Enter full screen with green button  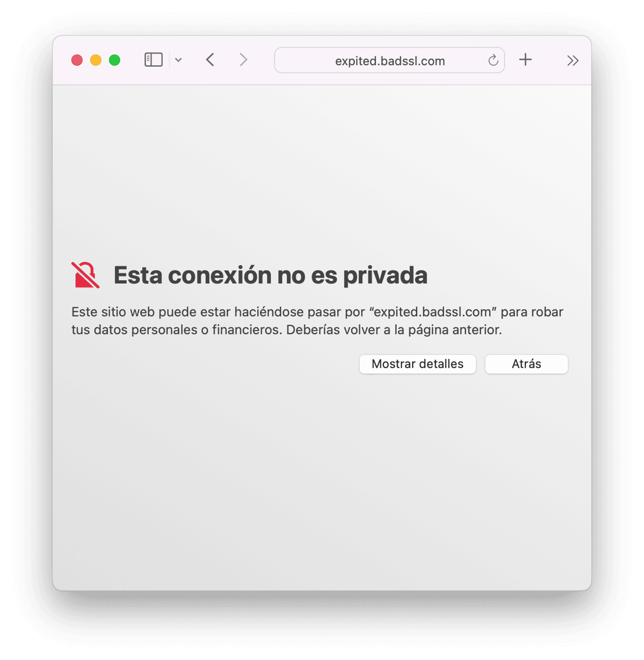tap(114, 60)
